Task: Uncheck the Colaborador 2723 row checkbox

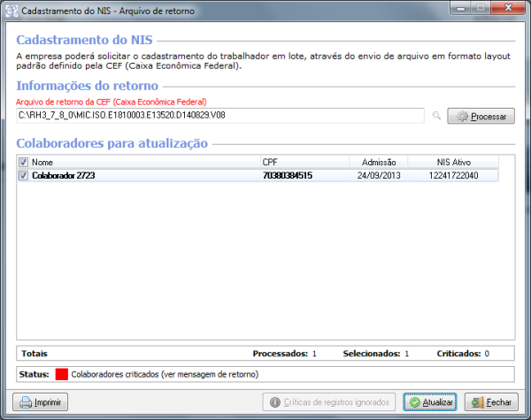Action: coord(23,175)
